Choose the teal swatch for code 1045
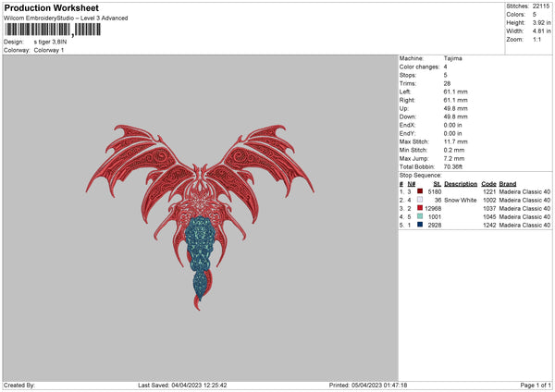The height and width of the screenshot is (392, 555). pyautogui.click(x=419, y=216)
